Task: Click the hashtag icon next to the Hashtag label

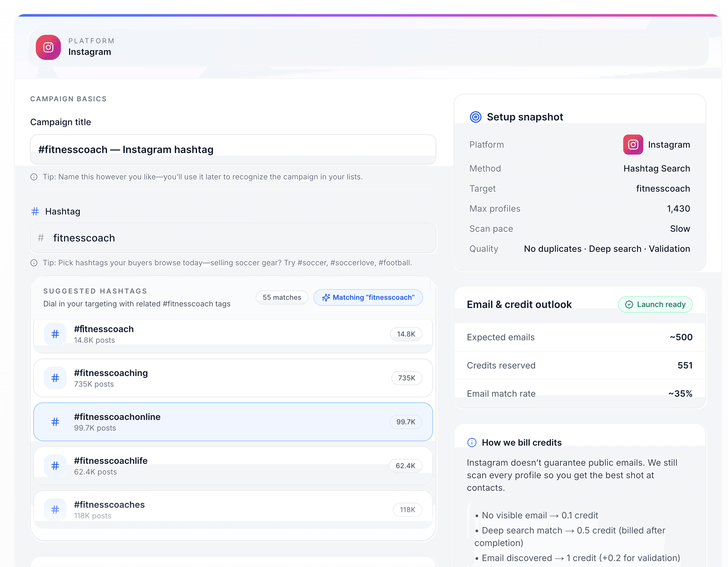Action: pyautogui.click(x=35, y=211)
